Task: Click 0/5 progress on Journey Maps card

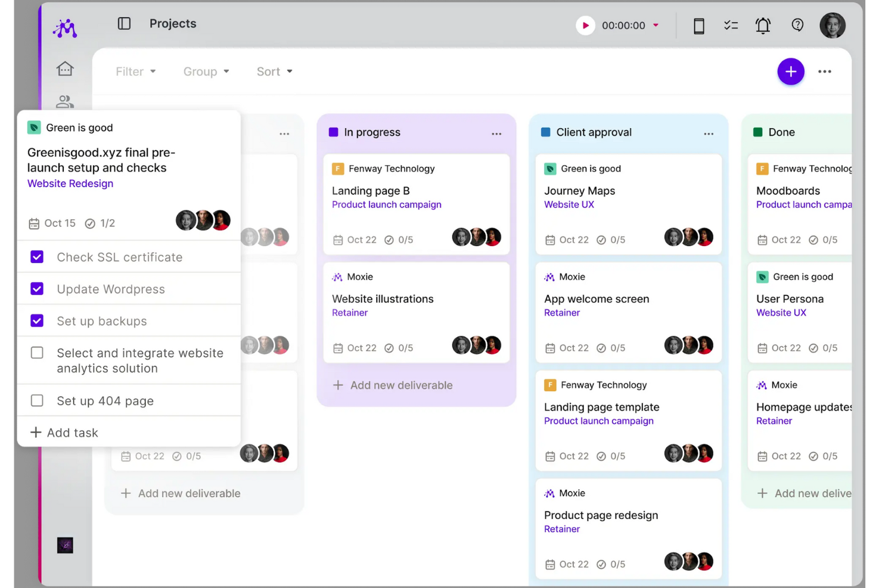Action: [x=611, y=240]
